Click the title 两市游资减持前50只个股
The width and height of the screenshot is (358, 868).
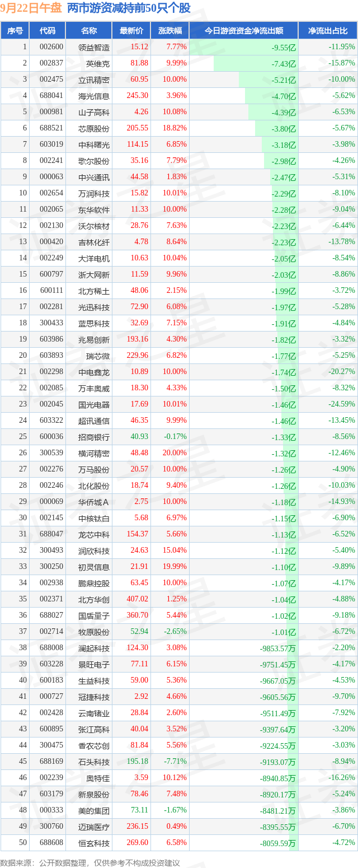coord(129,8)
